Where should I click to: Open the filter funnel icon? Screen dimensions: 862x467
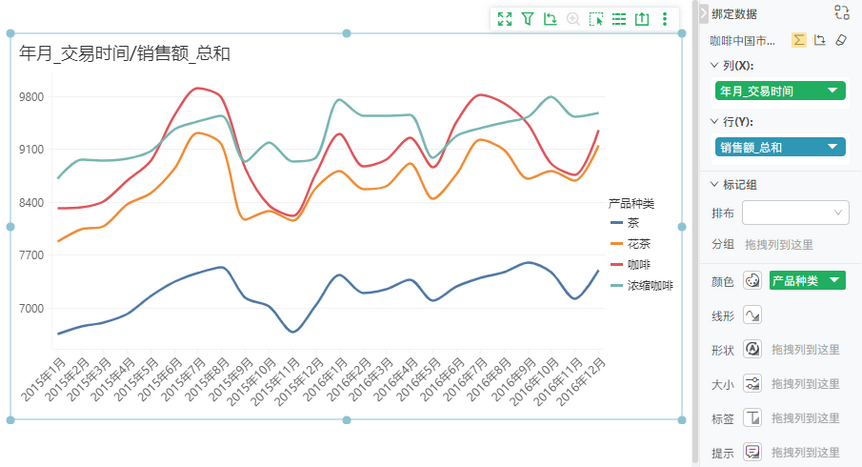[x=527, y=19]
